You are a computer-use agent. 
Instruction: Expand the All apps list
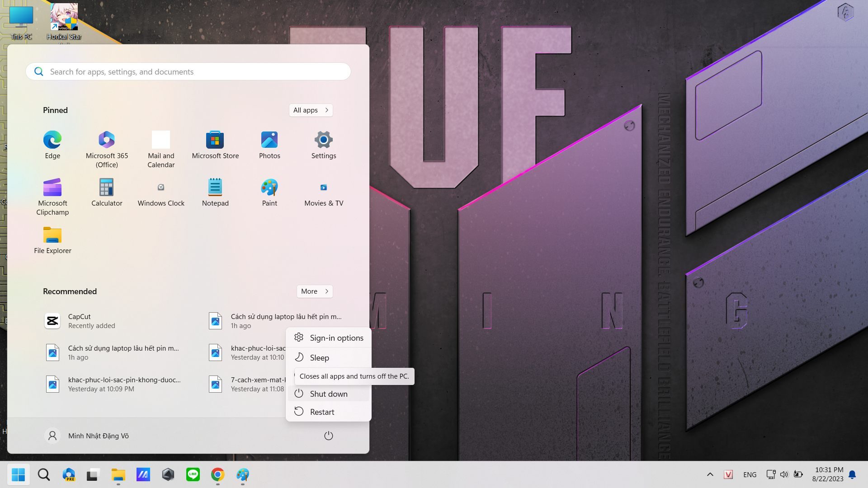pyautogui.click(x=311, y=110)
